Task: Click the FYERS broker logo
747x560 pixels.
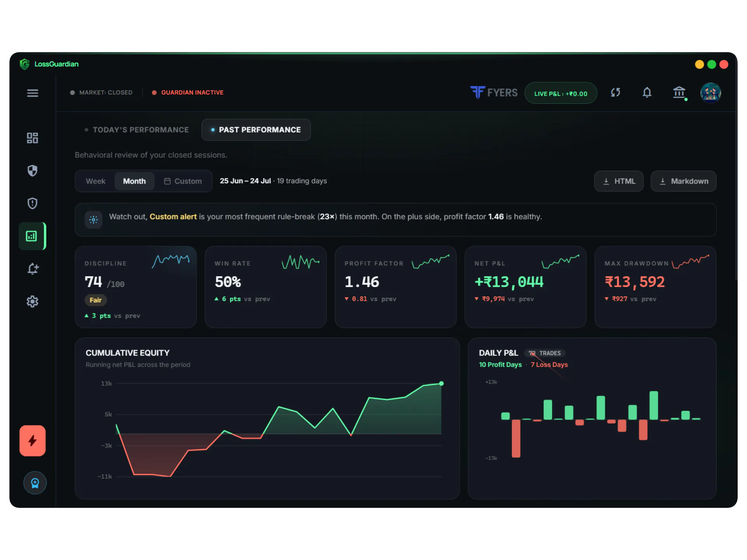Action: [x=494, y=93]
